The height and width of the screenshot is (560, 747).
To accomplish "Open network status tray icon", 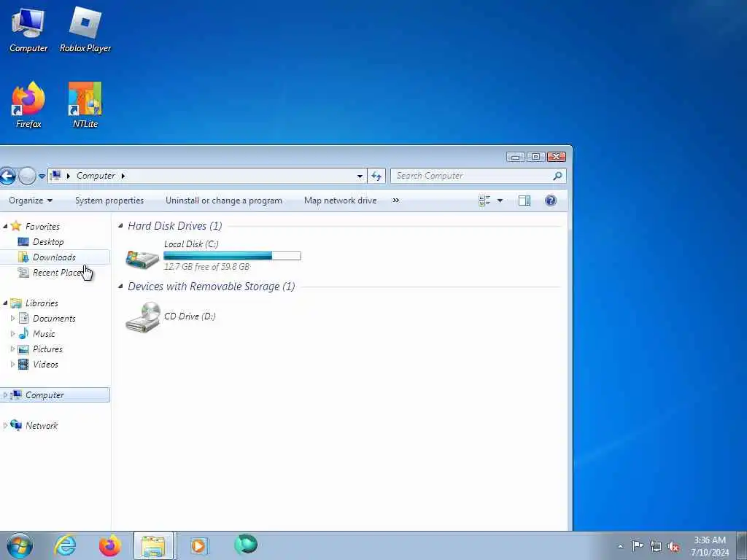I will 656,546.
